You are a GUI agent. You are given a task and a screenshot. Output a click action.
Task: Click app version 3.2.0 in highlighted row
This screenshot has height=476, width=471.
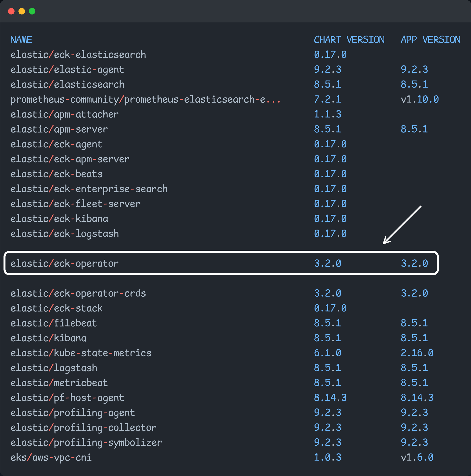pyautogui.click(x=414, y=264)
